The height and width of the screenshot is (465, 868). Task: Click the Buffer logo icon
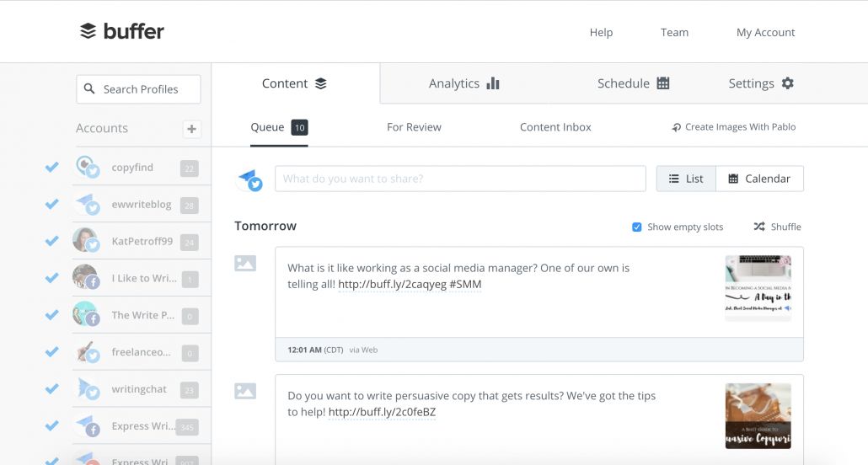88,31
